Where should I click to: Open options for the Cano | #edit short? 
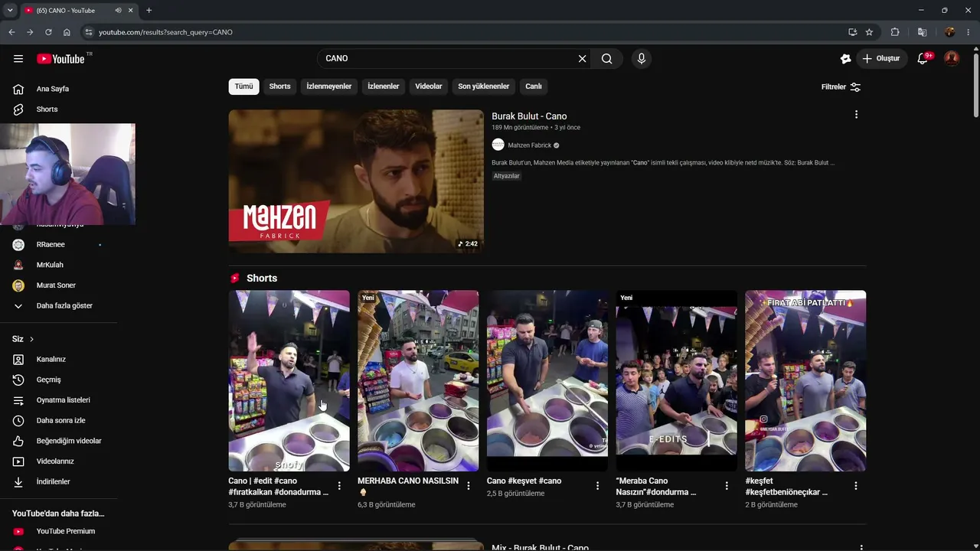(339, 486)
